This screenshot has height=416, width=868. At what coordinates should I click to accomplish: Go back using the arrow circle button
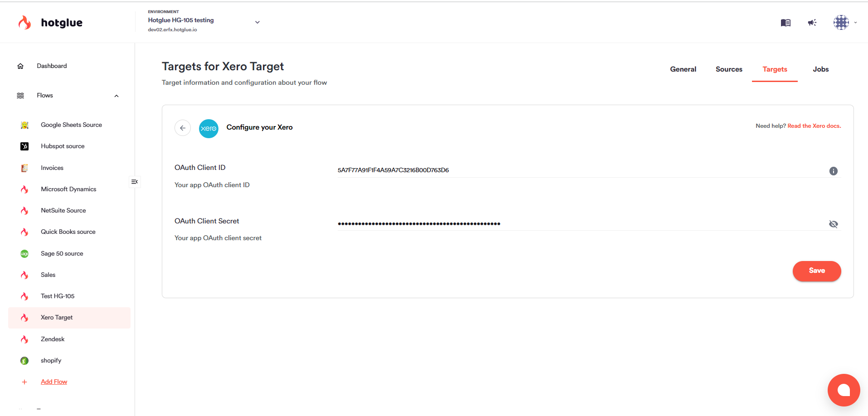183,128
